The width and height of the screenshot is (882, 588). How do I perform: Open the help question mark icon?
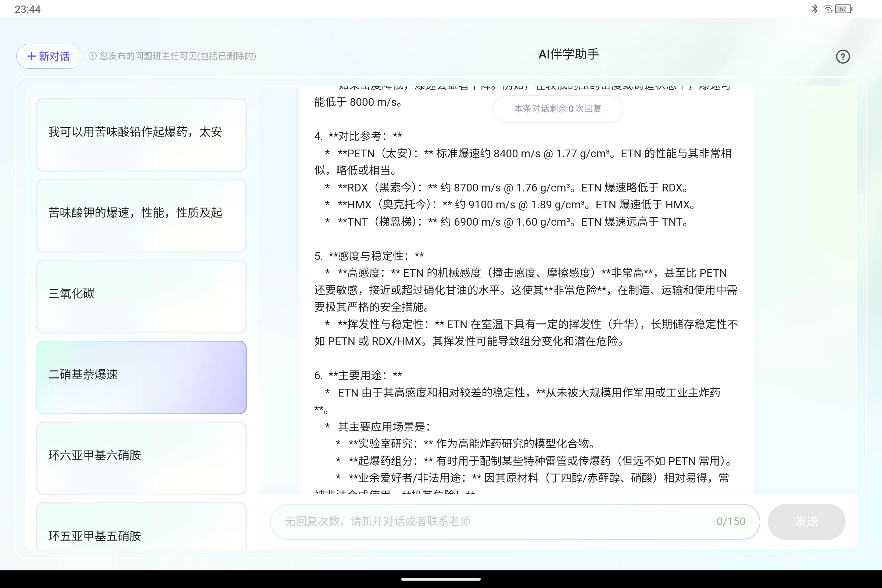click(843, 56)
